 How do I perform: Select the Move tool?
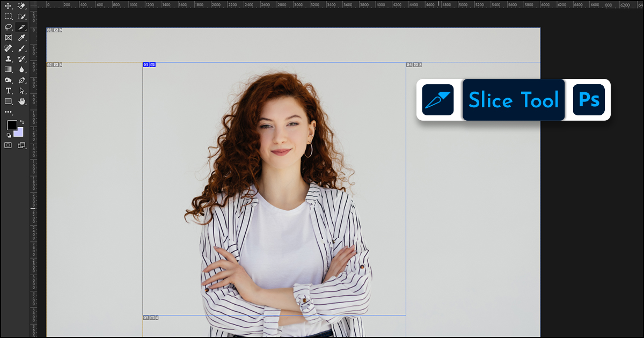(9, 6)
